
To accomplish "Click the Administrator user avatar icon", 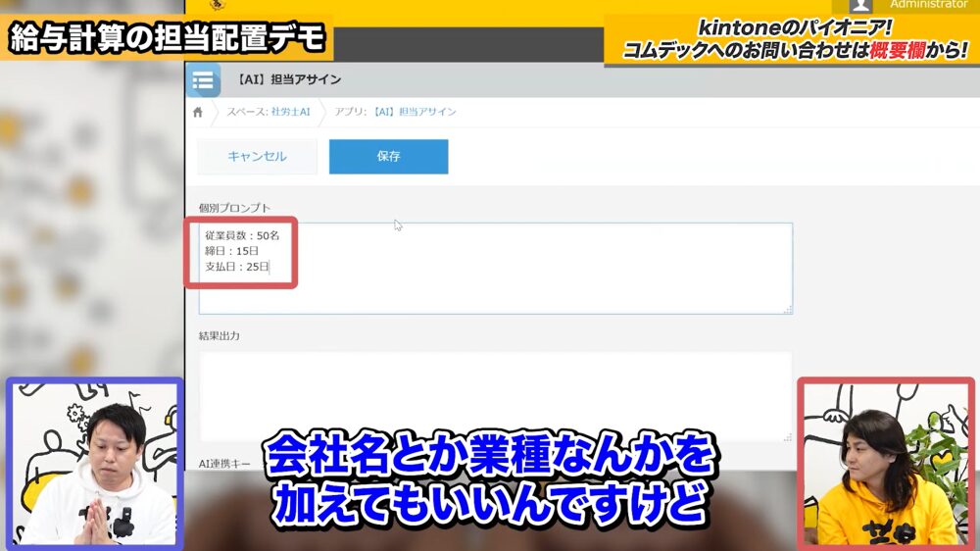I will pos(860,5).
